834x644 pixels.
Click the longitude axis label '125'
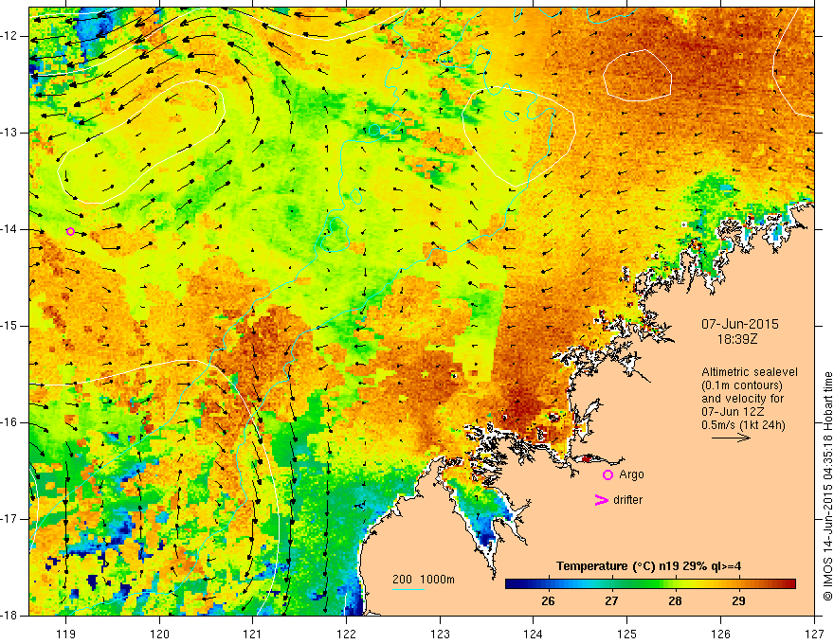point(627,634)
